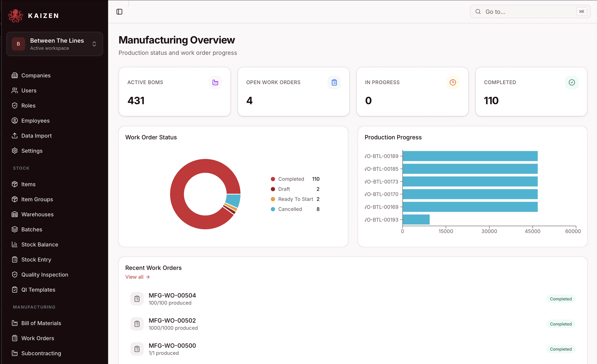The image size is (597, 364).
Task: Click the WO-BTL-00189 progress bar
Action: click(x=470, y=156)
